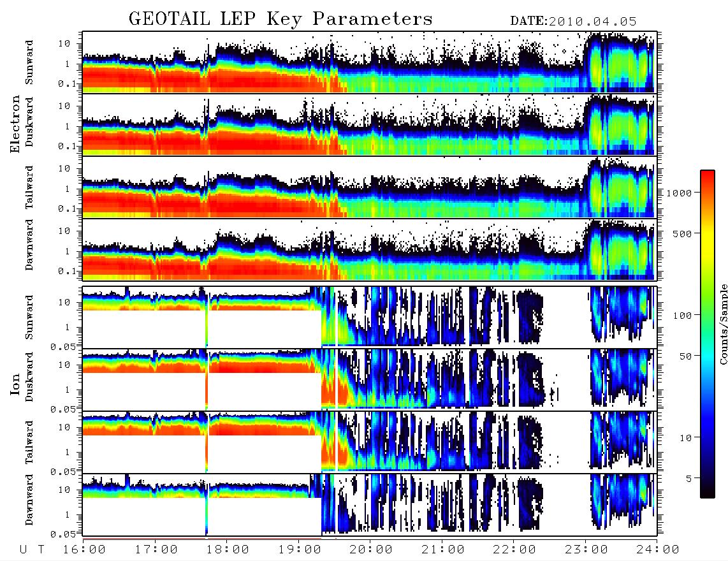The image size is (728, 561).
Task: Click the Ion Duskward spectrogram panel
Action: pos(370,379)
